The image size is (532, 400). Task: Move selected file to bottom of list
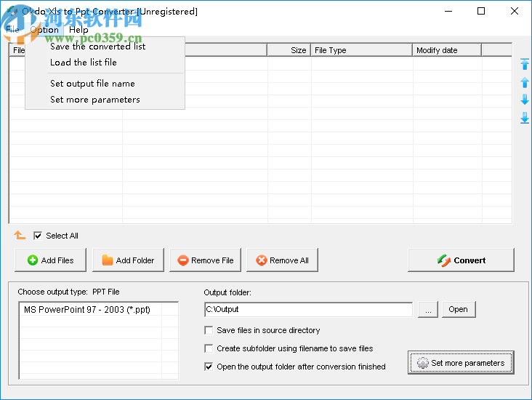coord(525,118)
